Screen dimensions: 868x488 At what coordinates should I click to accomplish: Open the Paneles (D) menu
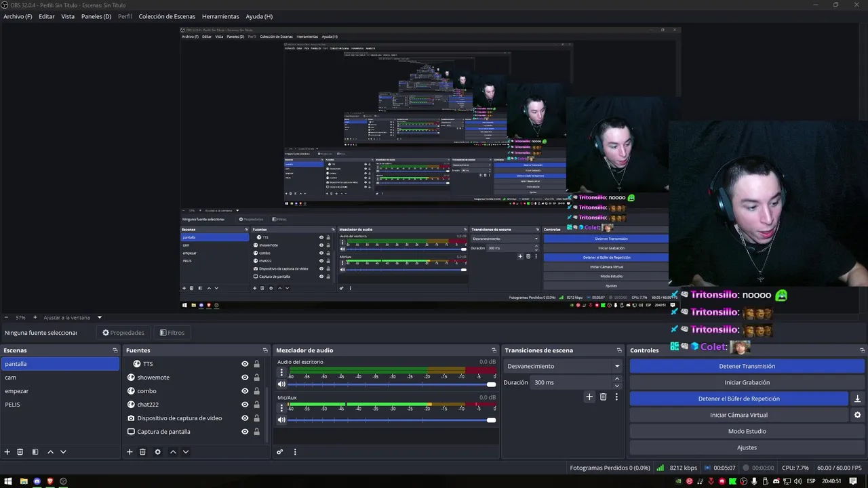(x=96, y=16)
